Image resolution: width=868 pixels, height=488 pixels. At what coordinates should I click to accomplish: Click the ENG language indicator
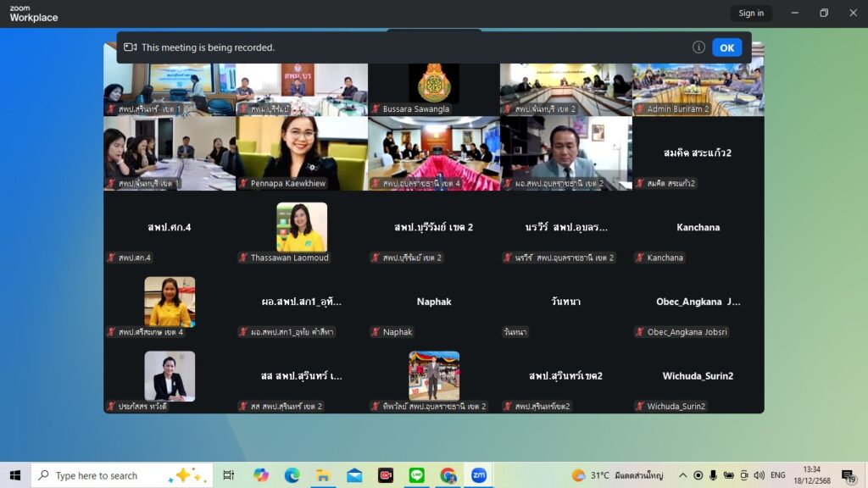(x=777, y=475)
